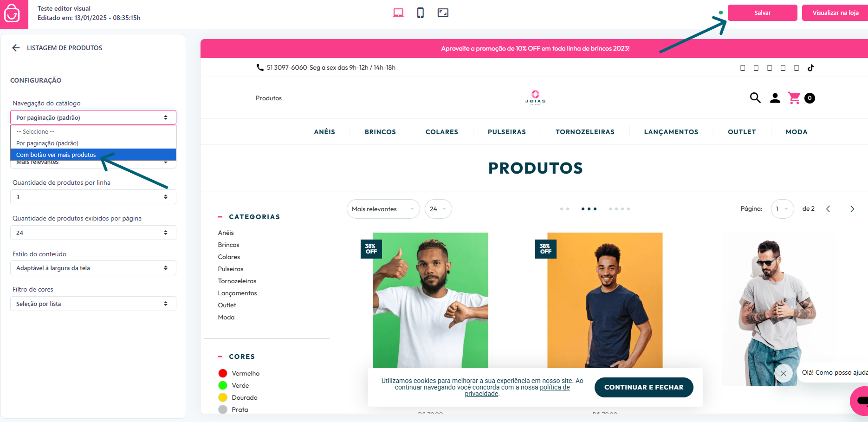868x422 pixels.
Task: Open 'Estilo do conteúdo' dropdown
Action: pyautogui.click(x=93, y=268)
